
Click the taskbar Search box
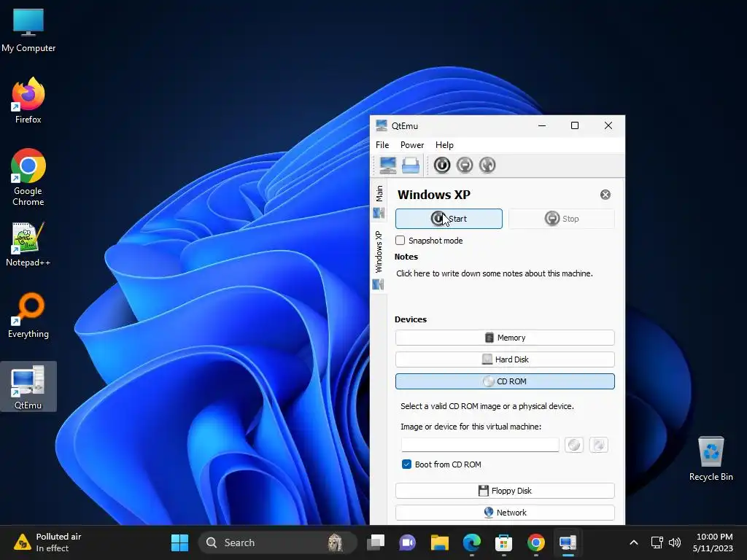point(277,542)
